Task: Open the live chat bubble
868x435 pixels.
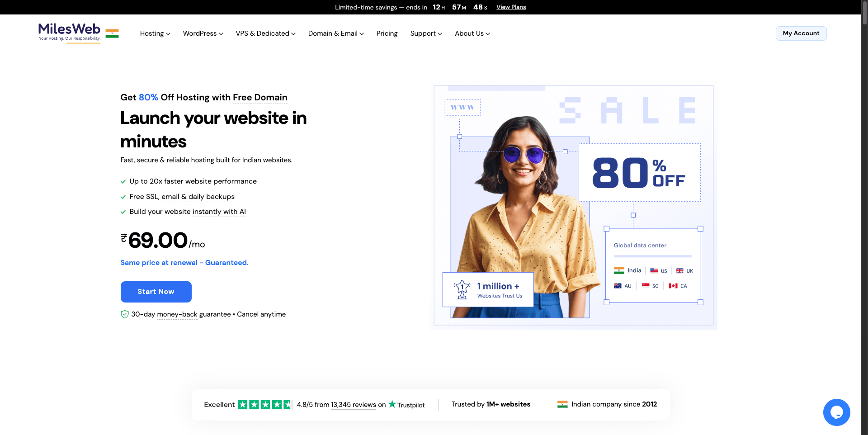Action: (x=836, y=412)
